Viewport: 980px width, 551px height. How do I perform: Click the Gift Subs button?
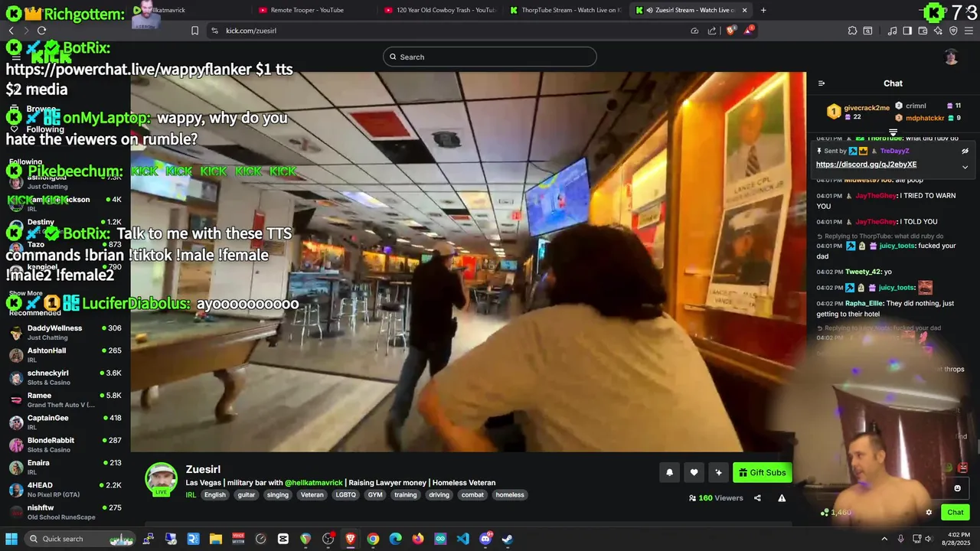point(762,473)
